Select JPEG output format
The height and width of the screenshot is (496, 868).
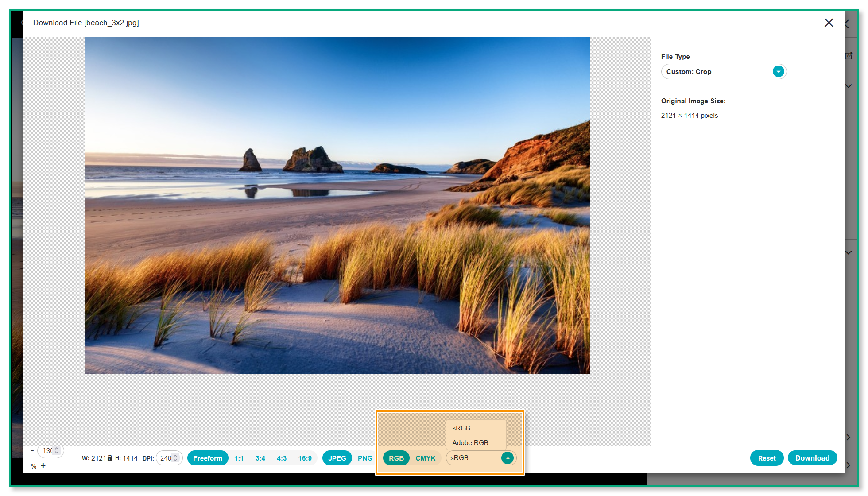(337, 458)
